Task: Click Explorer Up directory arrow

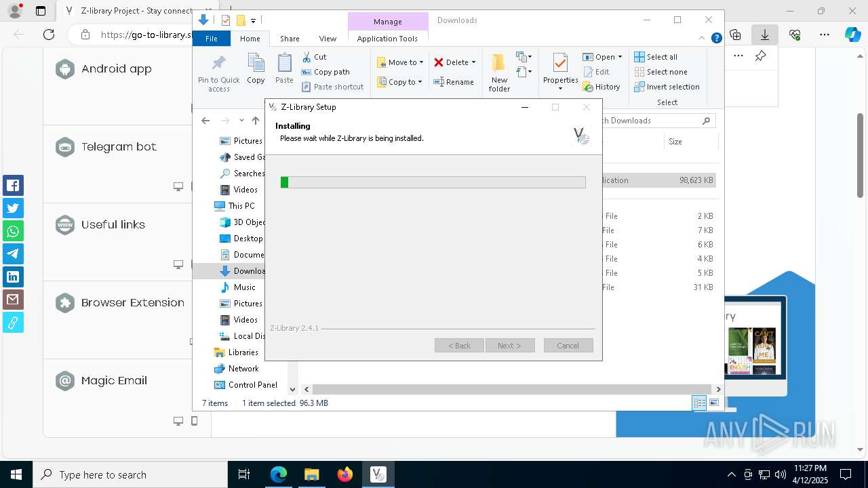Action: [x=256, y=121]
